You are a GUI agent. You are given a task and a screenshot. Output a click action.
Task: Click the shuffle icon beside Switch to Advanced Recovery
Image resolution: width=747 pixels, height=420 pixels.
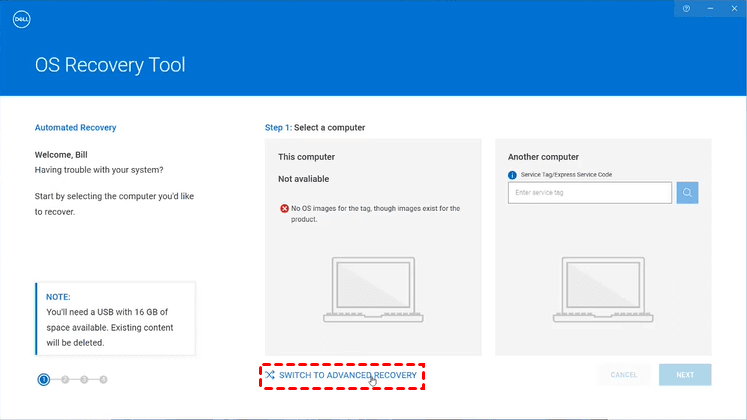270,375
